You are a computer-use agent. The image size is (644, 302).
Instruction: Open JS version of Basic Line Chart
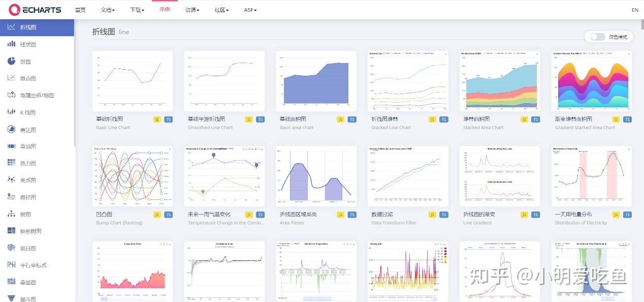[x=157, y=119]
